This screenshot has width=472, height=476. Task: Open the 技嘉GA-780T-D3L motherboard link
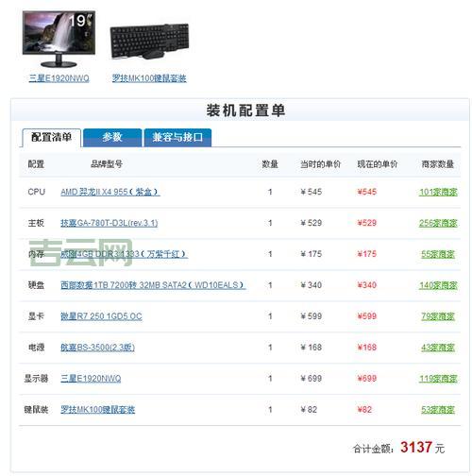tap(110, 223)
